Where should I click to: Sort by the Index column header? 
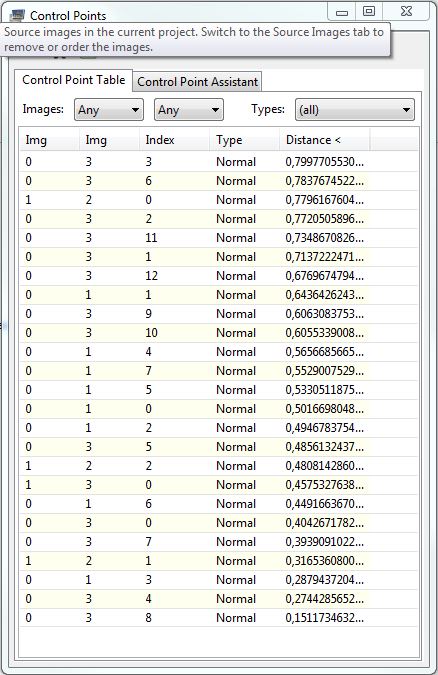point(174,140)
